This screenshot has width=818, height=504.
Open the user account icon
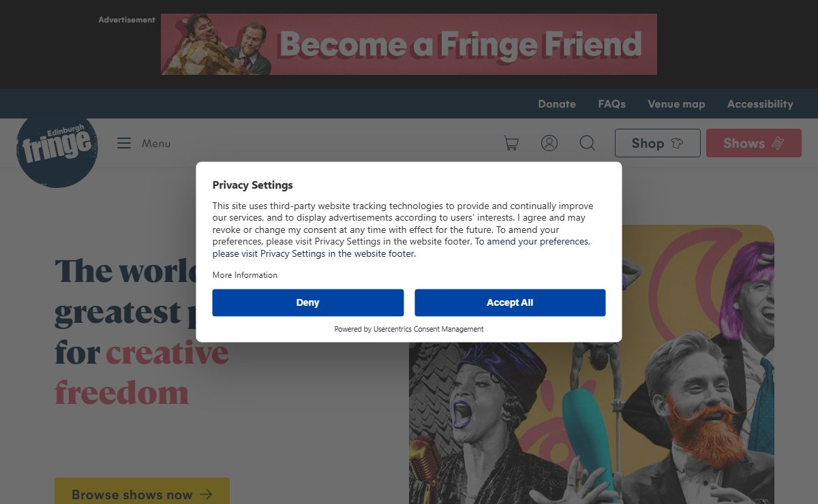pos(549,143)
